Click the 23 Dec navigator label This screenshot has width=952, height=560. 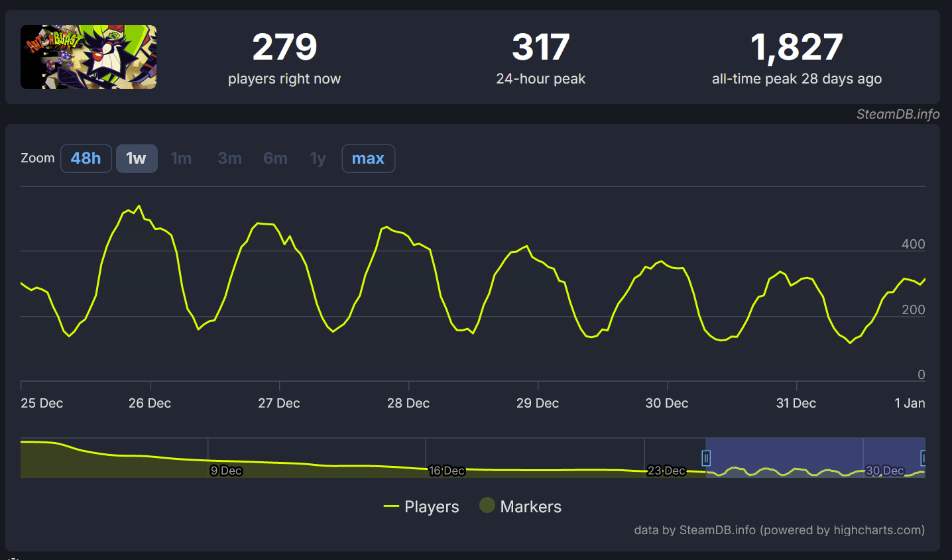click(666, 471)
